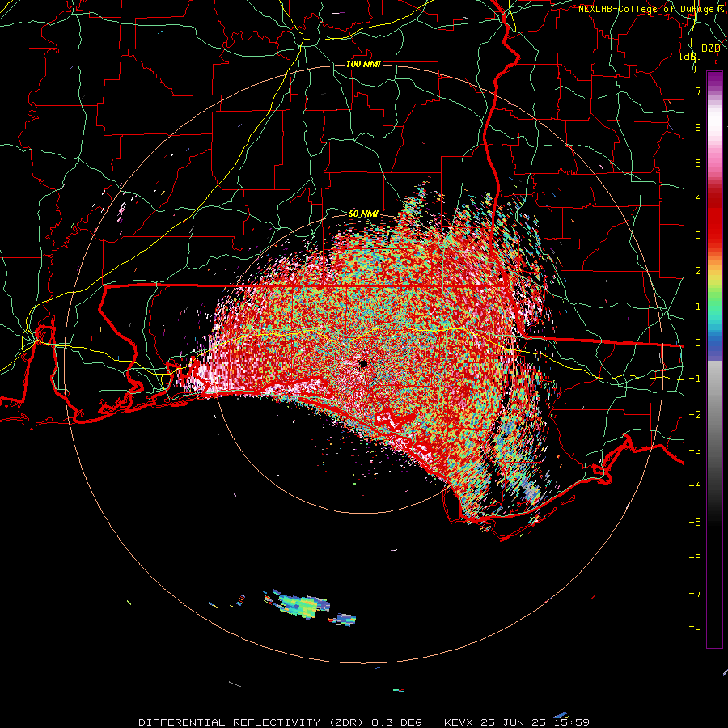Click the "100 NMI" range ring label
The width and height of the screenshot is (728, 728).
pos(363,64)
